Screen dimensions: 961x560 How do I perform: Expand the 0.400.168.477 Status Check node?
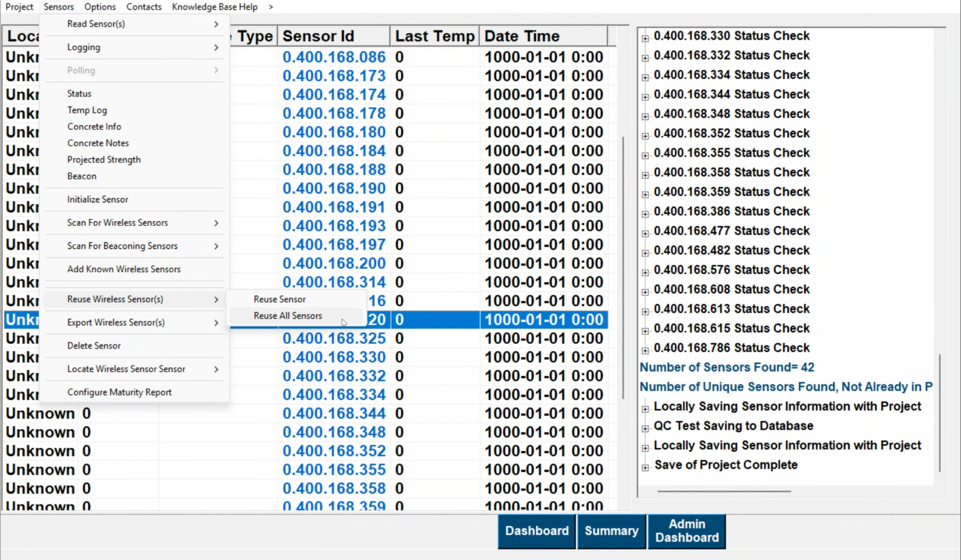tap(645, 233)
